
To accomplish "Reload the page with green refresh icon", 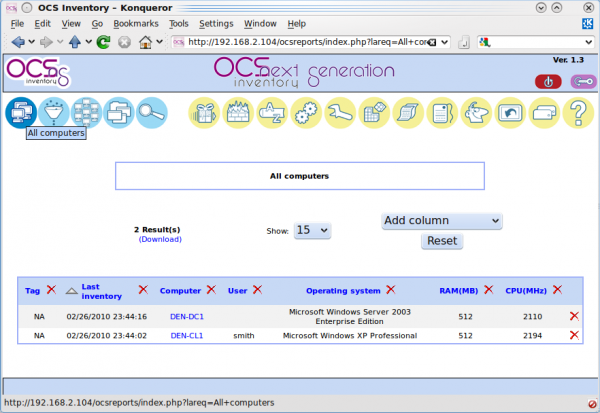I will coord(103,42).
